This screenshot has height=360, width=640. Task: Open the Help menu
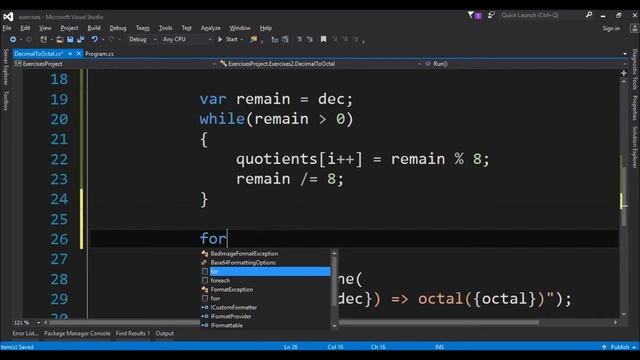pyautogui.click(x=266, y=28)
